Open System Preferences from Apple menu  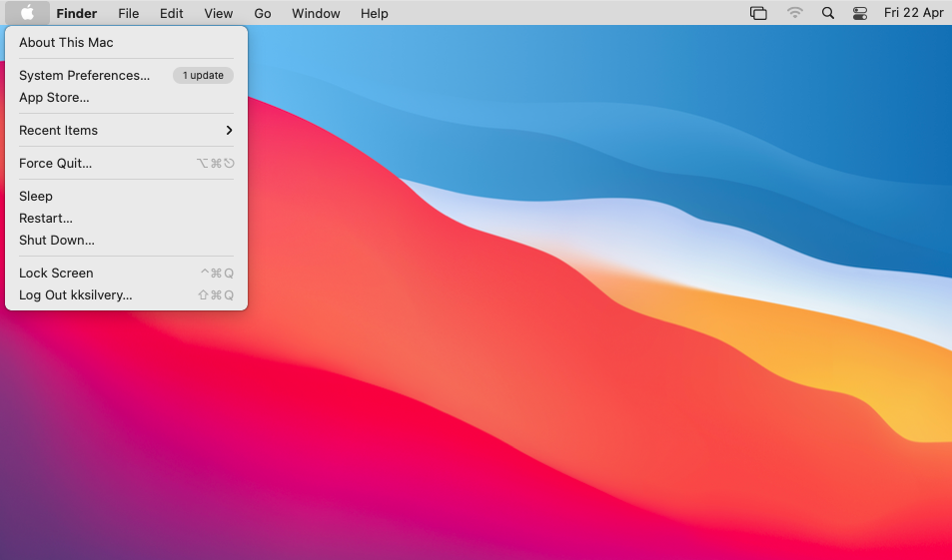click(126, 75)
